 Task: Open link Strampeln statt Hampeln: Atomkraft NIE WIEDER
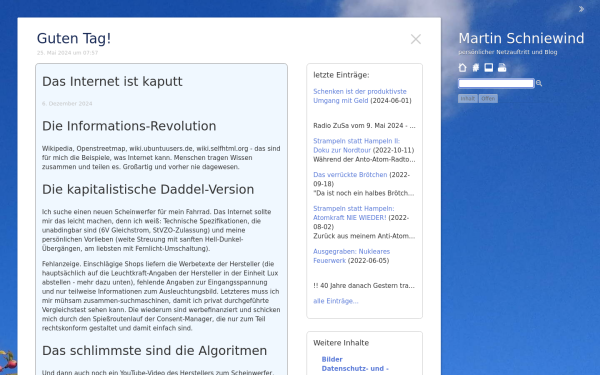tap(354, 213)
